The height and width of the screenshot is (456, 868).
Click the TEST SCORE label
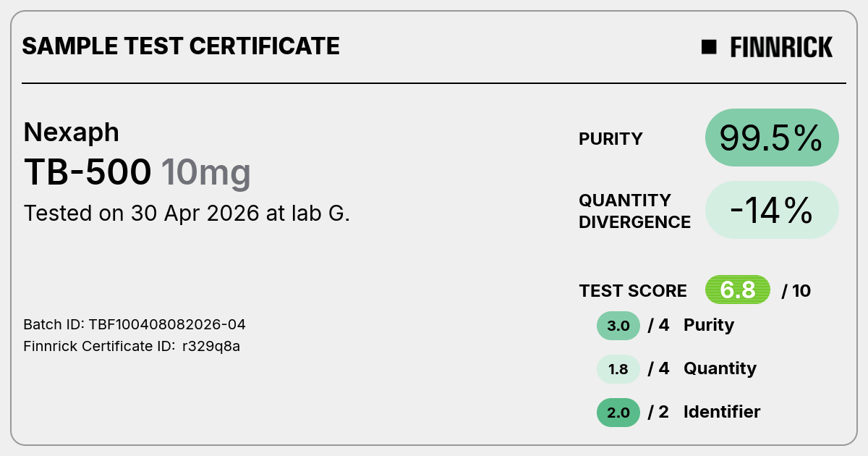click(x=633, y=291)
